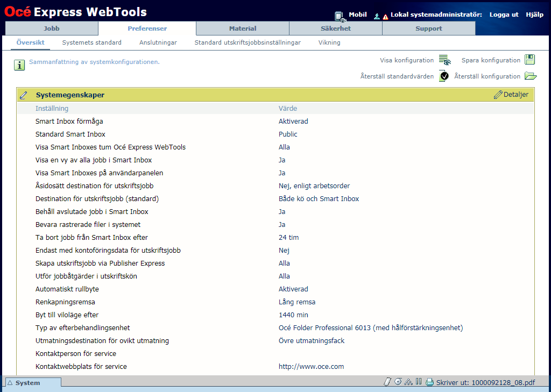Select the Översikt sub-tab

(x=31, y=42)
